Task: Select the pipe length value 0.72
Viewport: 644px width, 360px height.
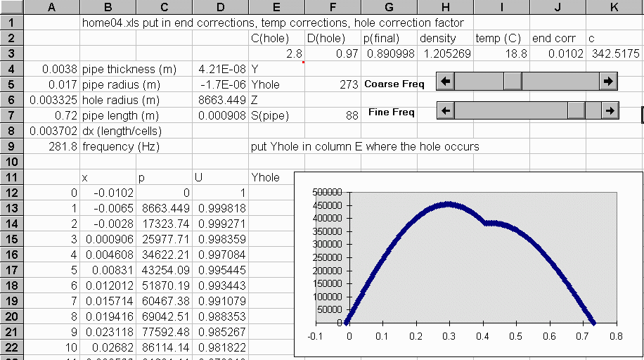Action: click(x=53, y=115)
